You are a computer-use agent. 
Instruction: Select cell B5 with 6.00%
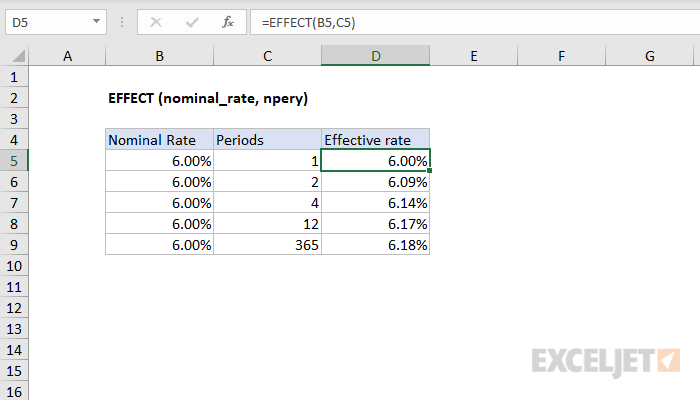159,161
